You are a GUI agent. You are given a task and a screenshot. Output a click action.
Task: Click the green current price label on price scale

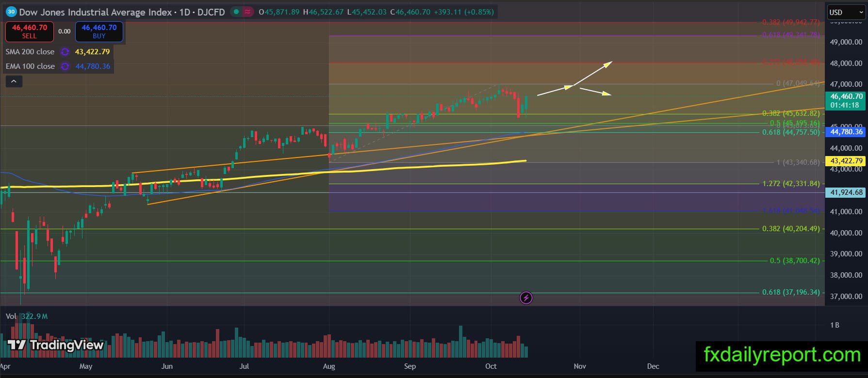[x=846, y=101]
